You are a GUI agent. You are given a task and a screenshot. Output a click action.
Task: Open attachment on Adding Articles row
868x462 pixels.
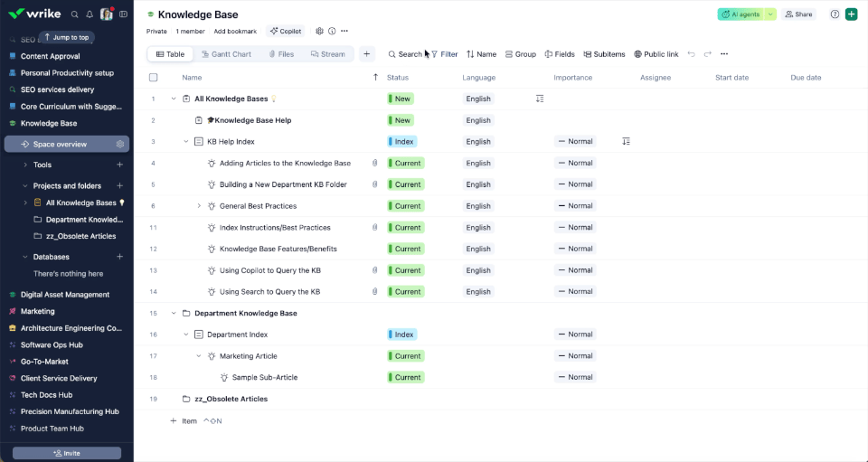(374, 164)
